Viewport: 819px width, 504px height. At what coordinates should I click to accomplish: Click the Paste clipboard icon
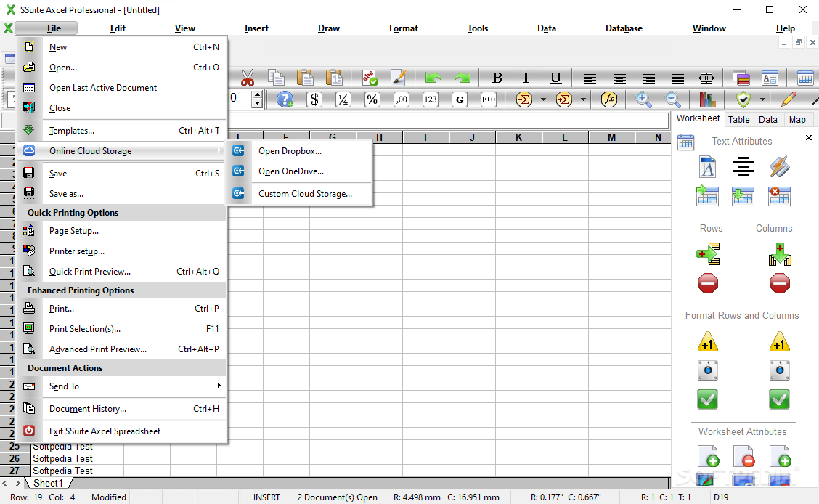click(x=305, y=78)
